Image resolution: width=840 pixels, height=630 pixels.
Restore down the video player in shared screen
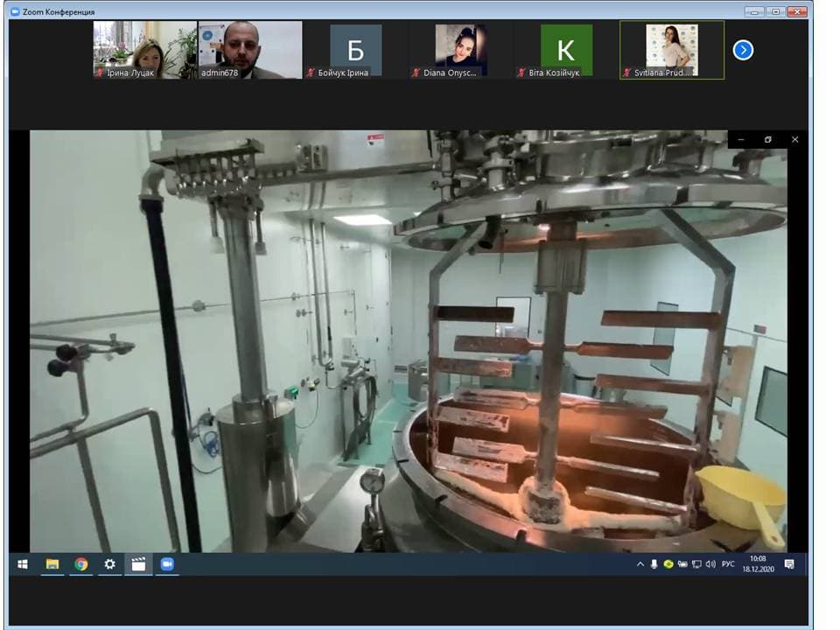coord(767,139)
